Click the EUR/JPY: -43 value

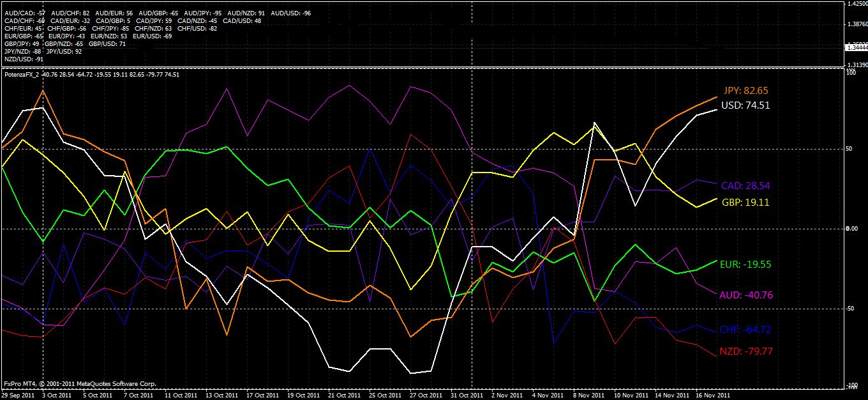tap(67, 36)
